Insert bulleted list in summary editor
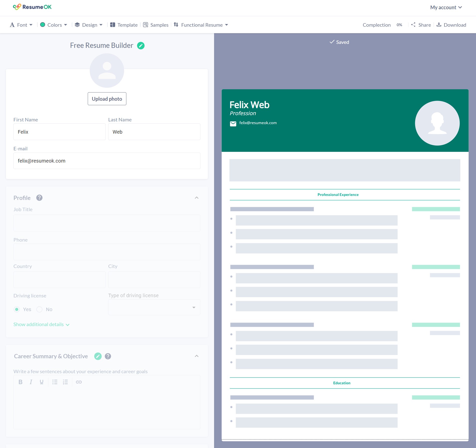 (x=55, y=382)
